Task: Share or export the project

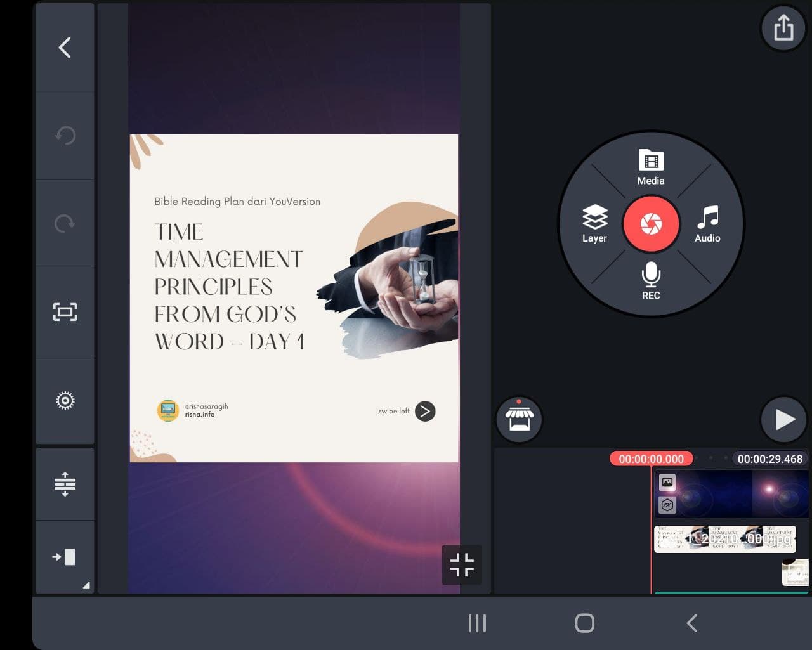Action: (783, 28)
